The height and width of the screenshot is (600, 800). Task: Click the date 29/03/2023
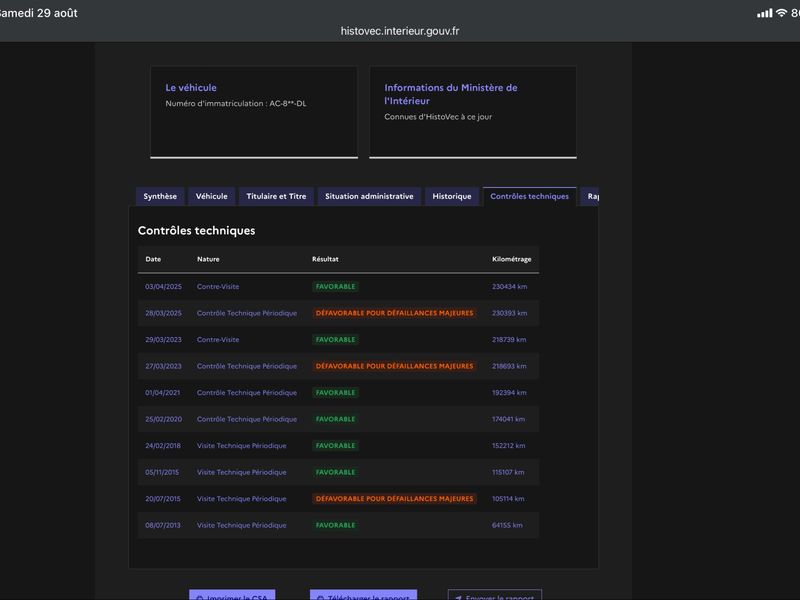coord(163,340)
